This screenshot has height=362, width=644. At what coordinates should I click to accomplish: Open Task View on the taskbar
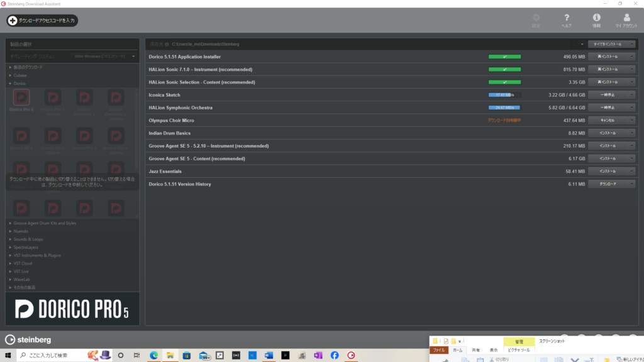point(136,355)
